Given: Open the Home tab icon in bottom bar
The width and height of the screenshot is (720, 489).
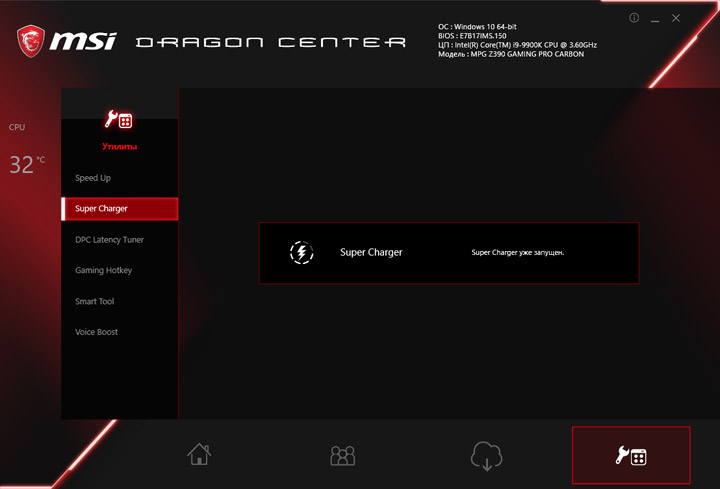Looking at the screenshot, I should pos(199,454).
